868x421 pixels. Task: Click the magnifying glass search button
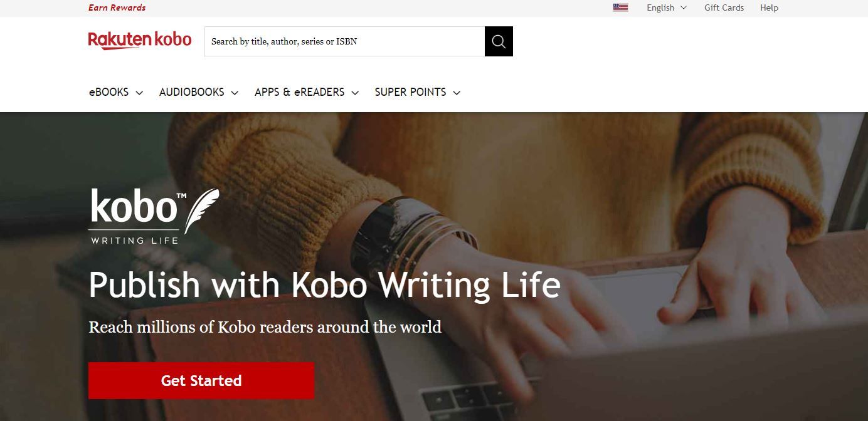pos(499,41)
